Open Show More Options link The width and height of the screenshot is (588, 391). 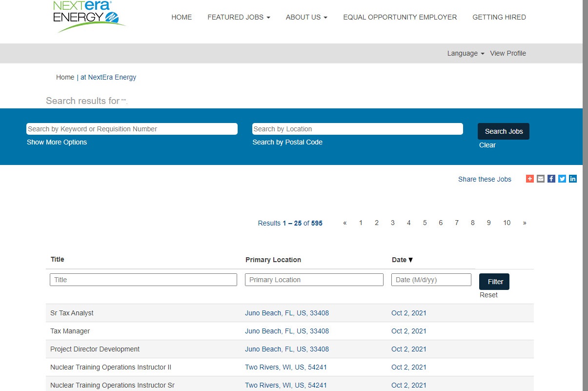click(57, 143)
